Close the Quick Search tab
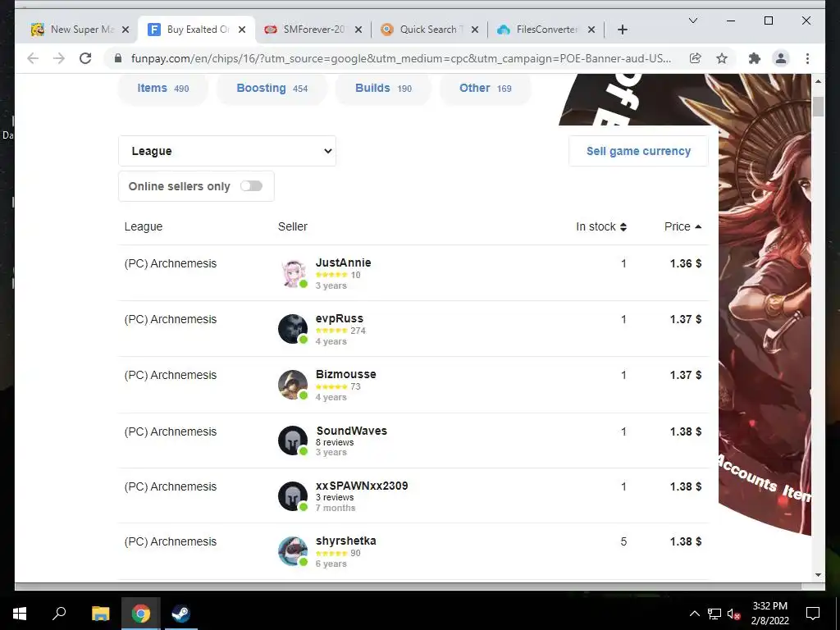Image resolution: width=840 pixels, height=630 pixels. (x=475, y=30)
